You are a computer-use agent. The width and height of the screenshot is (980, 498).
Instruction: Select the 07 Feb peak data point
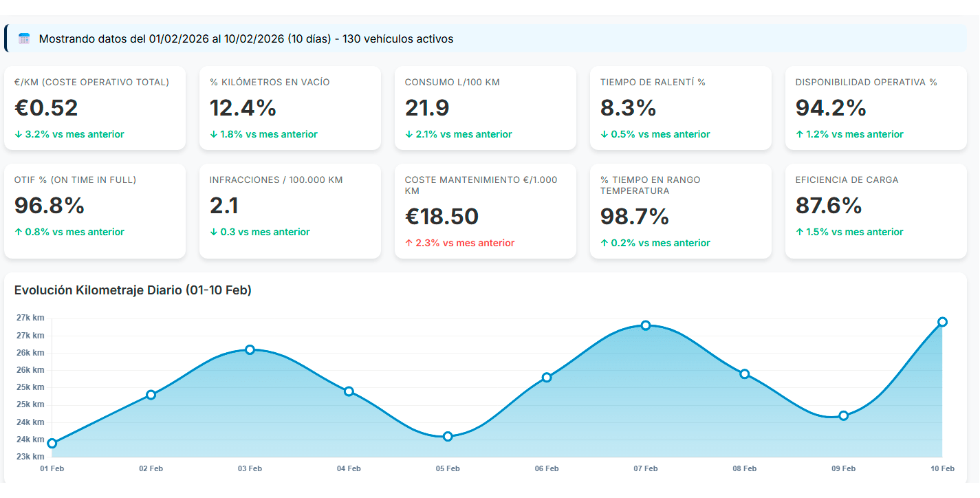(646, 325)
